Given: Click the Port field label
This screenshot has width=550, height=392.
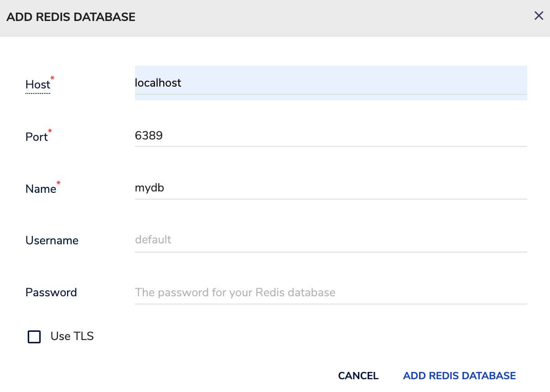Looking at the screenshot, I should pos(36,137).
